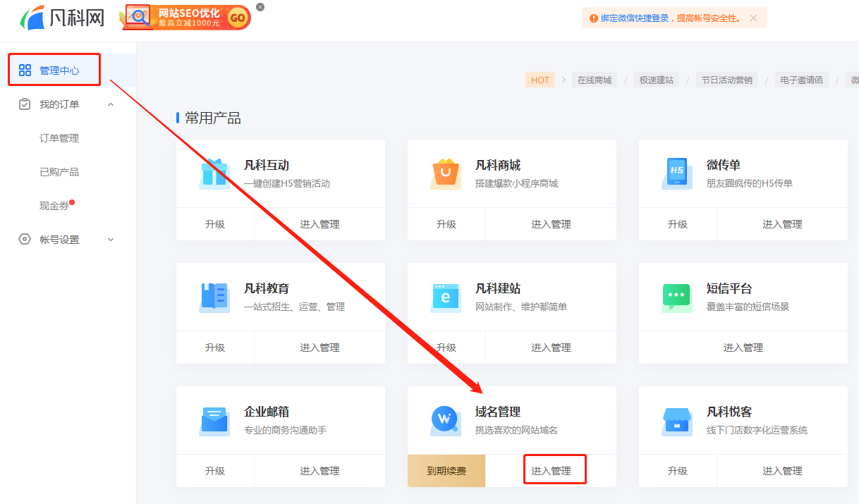Click the 域名管理 card title
Image resolution: width=859 pixels, height=504 pixels.
coord(498,412)
